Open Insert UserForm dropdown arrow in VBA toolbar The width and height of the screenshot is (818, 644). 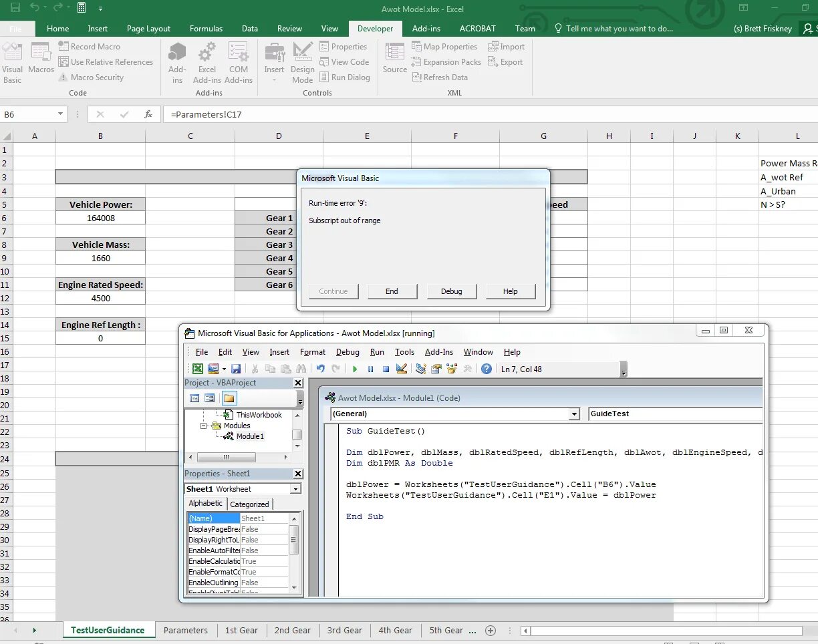(224, 369)
